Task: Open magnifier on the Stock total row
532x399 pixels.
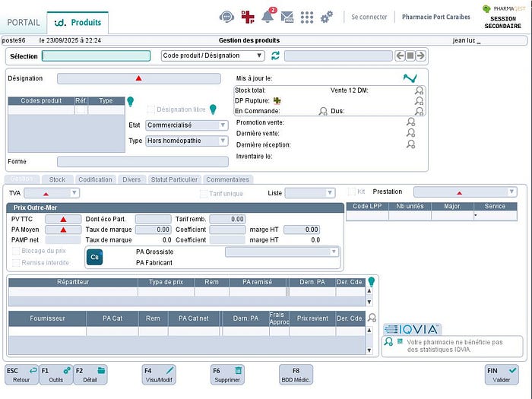Action: [419, 90]
